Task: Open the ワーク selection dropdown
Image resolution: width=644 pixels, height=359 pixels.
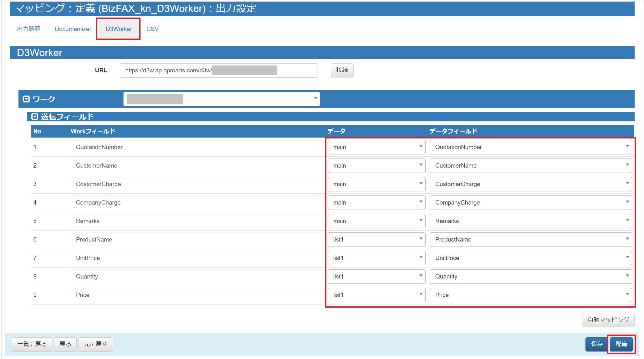Action: coord(221,99)
